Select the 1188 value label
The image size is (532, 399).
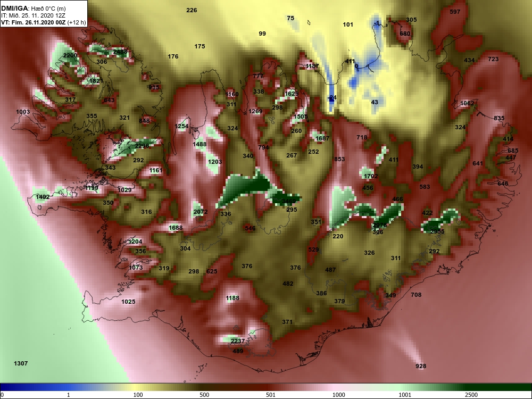click(232, 298)
